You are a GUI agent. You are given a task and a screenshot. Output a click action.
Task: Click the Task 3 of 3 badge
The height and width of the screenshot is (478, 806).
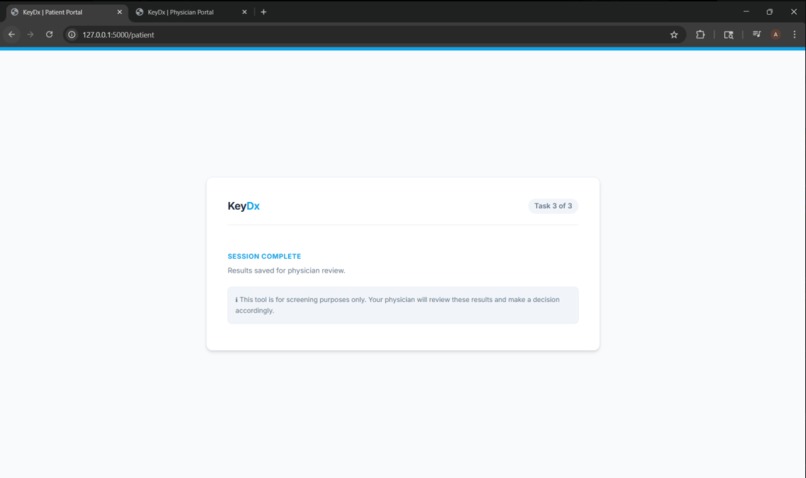click(553, 206)
